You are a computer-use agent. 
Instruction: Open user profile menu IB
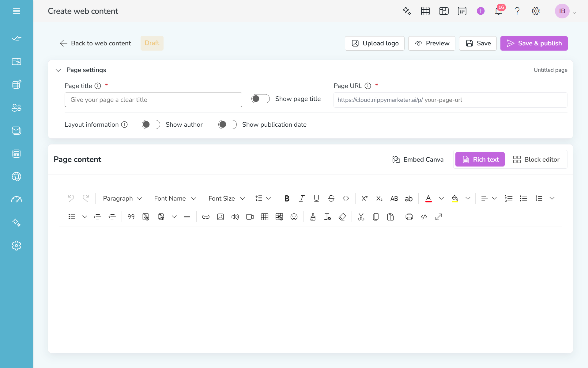click(x=565, y=11)
